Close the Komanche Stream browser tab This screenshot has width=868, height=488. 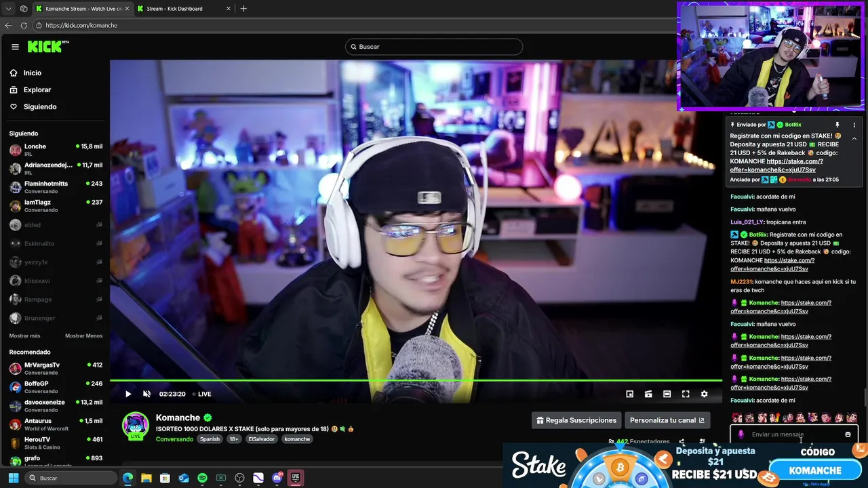click(127, 9)
